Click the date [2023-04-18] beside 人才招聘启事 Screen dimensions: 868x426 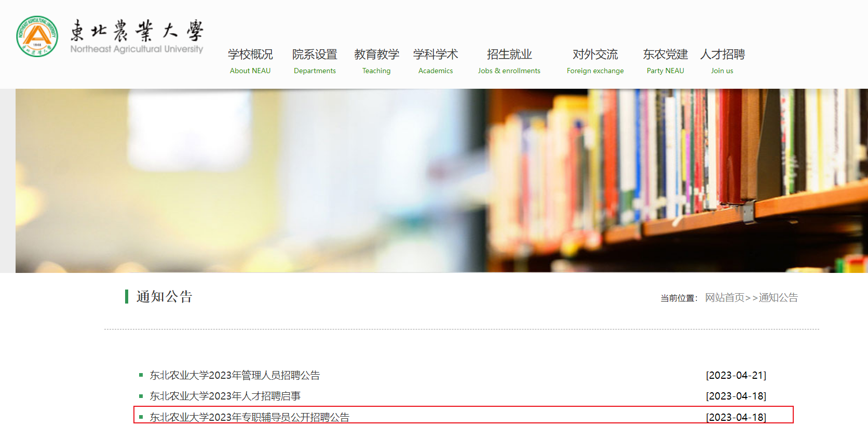point(736,396)
